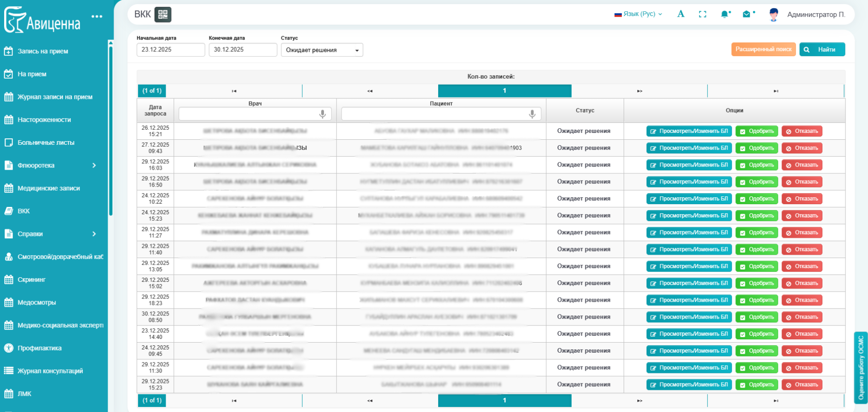This screenshot has width=868, height=412.
Task: Expand the Справки sidebar submenu
Action: click(x=94, y=234)
